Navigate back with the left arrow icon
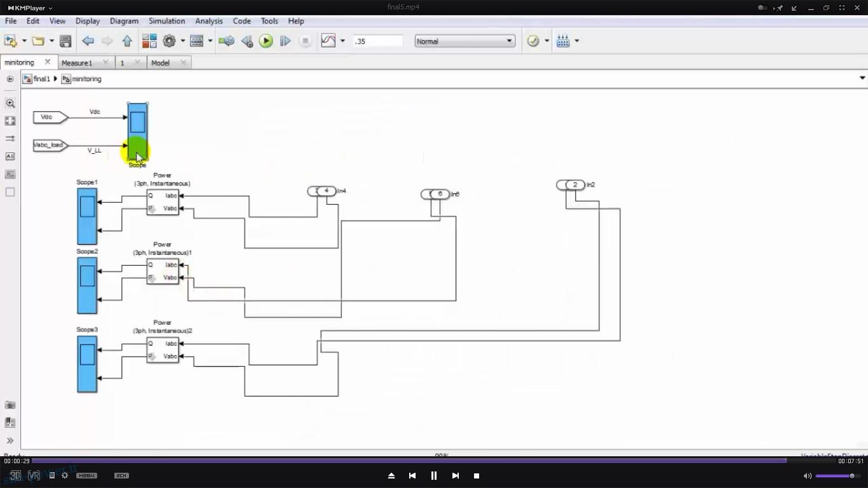868x488 pixels. point(88,41)
